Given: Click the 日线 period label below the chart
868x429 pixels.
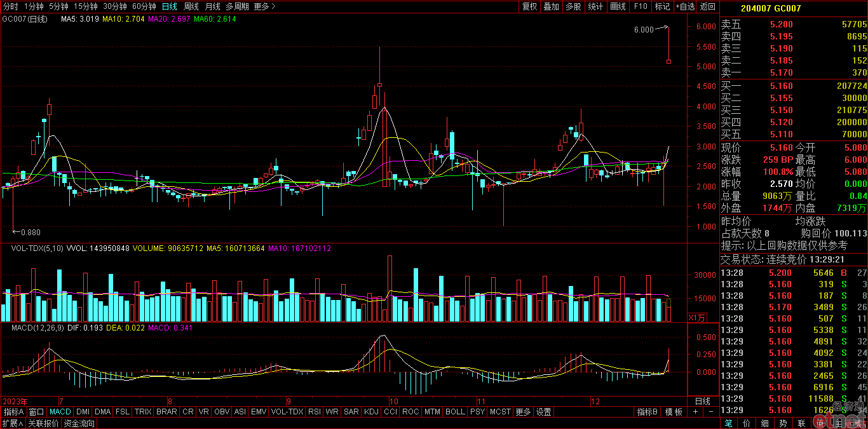Looking at the screenshot, I should click(702, 402).
